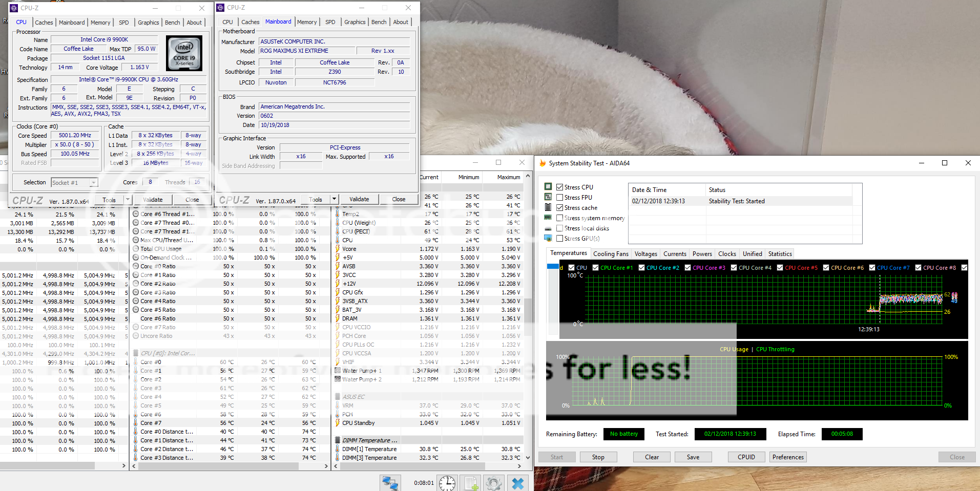Toggle CPU Core #1 graph checkbox
980x491 pixels.
[595, 267]
